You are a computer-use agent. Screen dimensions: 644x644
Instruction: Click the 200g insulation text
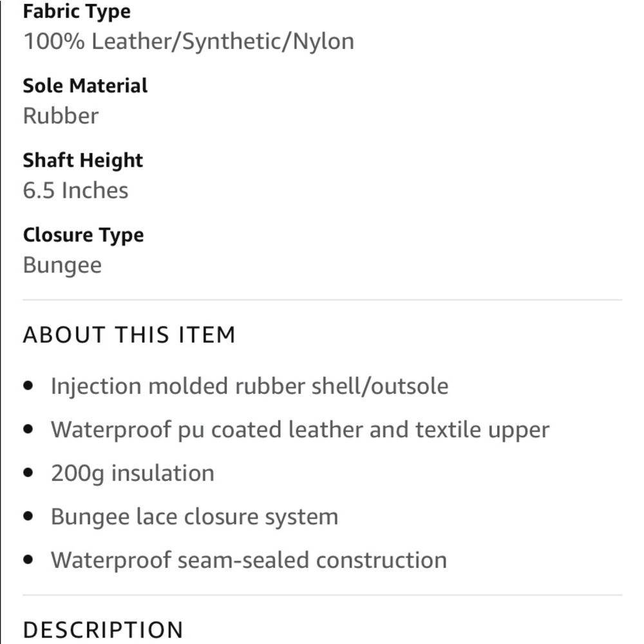[x=132, y=473]
